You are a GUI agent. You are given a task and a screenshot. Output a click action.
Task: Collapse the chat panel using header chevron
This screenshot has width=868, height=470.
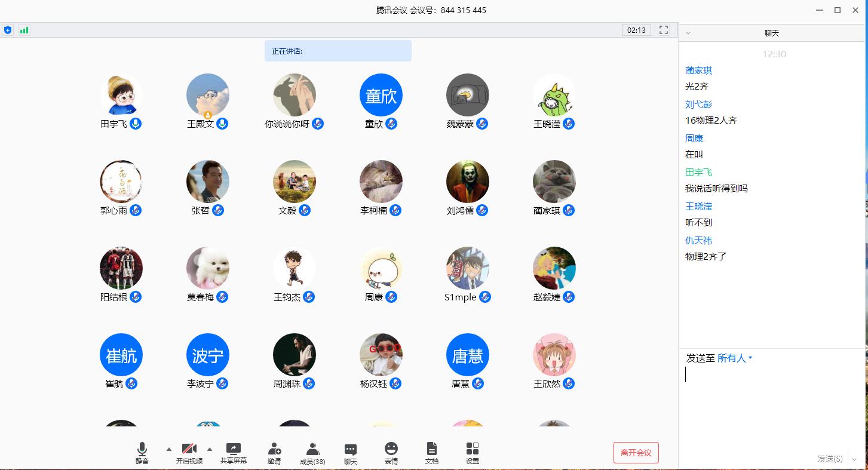click(688, 33)
